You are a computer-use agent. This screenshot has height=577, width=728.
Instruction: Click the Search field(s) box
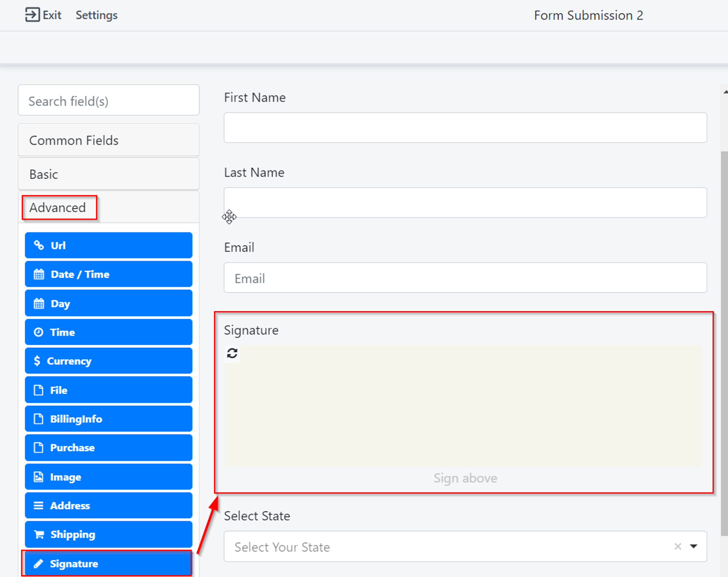pos(108,100)
